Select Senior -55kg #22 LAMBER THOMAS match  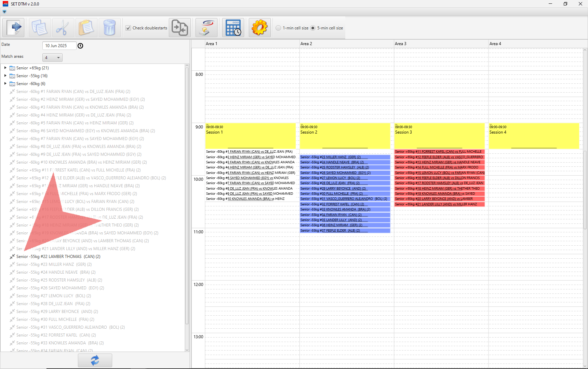58,257
